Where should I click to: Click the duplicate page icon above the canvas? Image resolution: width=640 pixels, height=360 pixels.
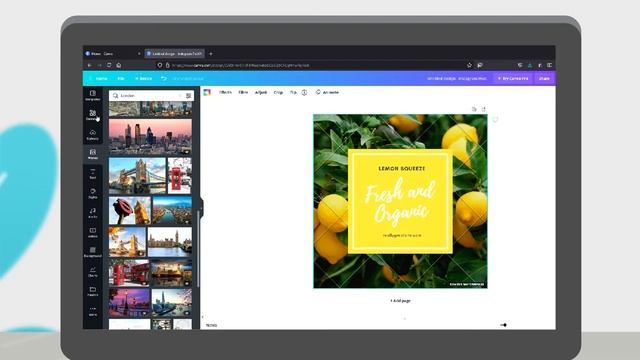(474, 109)
